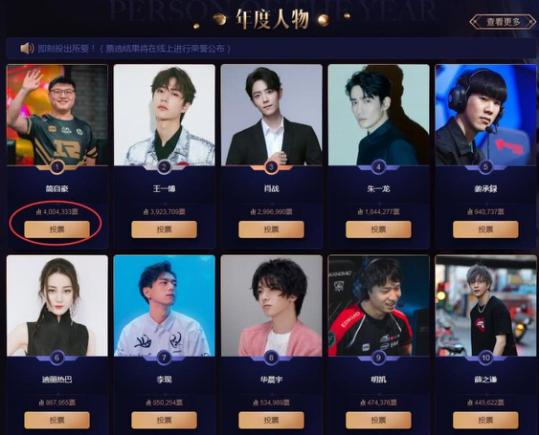Vote for 王一博
Image resolution: width=539 pixels, height=435 pixels.
pyautogui.click(x=164, y=229)
